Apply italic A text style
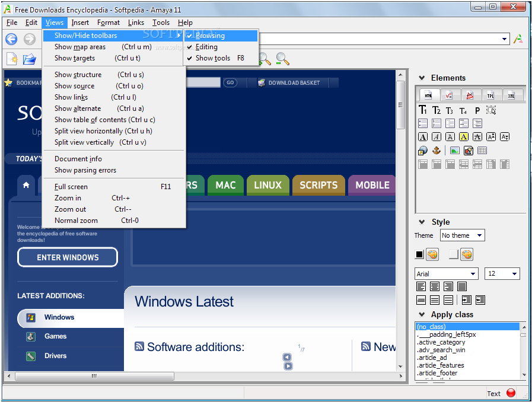Screen dimensions: 532x402 coord(437,137)
